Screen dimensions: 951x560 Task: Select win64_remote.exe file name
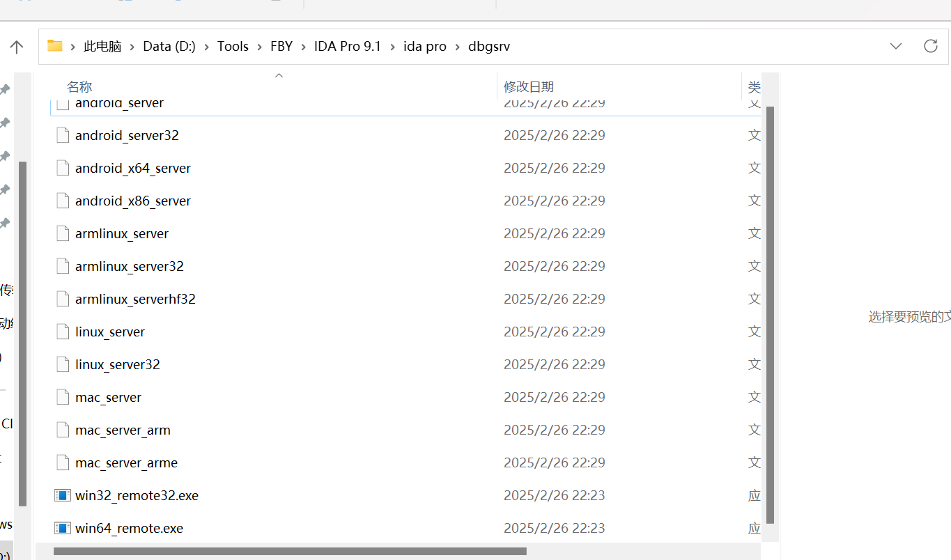point(129,528)
